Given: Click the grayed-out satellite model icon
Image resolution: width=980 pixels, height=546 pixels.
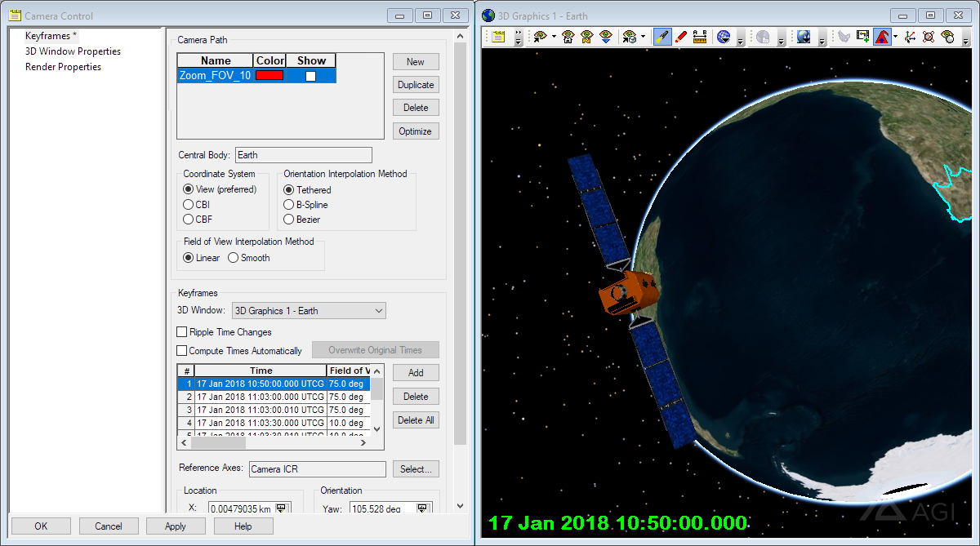Looking at the screenshot, I should click(x=844, y=37).
